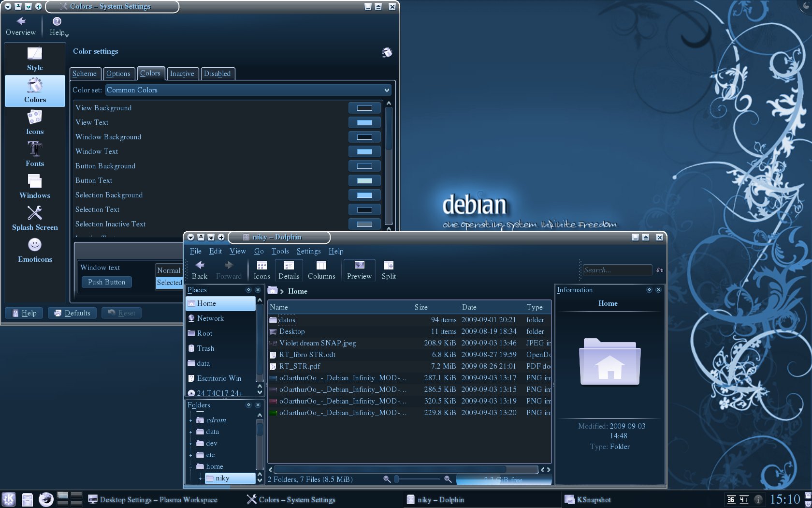
Task: Click Forward arrow in Dolphin toolbar
Action: 229,269
